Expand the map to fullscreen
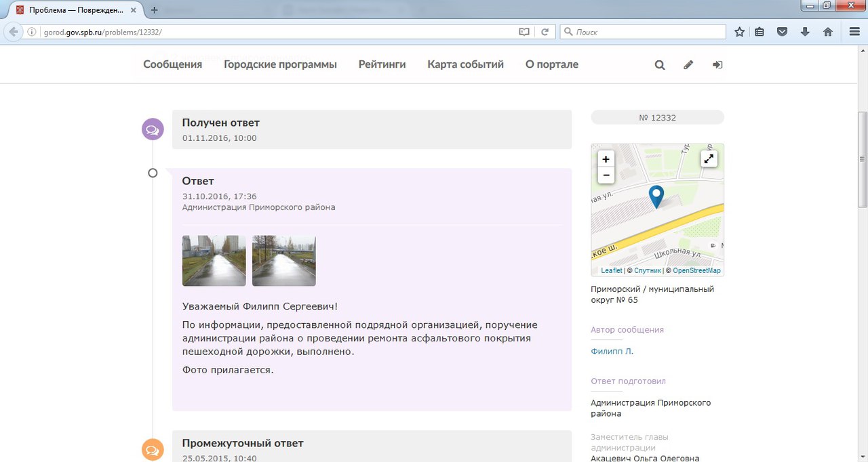868x462 pixels. pyautogui.click(x=709, y=159)
